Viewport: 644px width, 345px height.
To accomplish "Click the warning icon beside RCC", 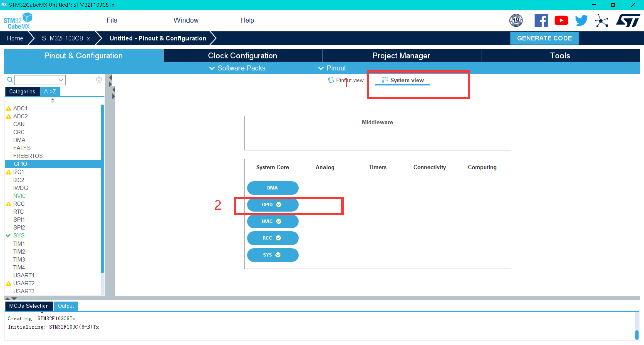I will pyautogui.click(x=9, y=204).
